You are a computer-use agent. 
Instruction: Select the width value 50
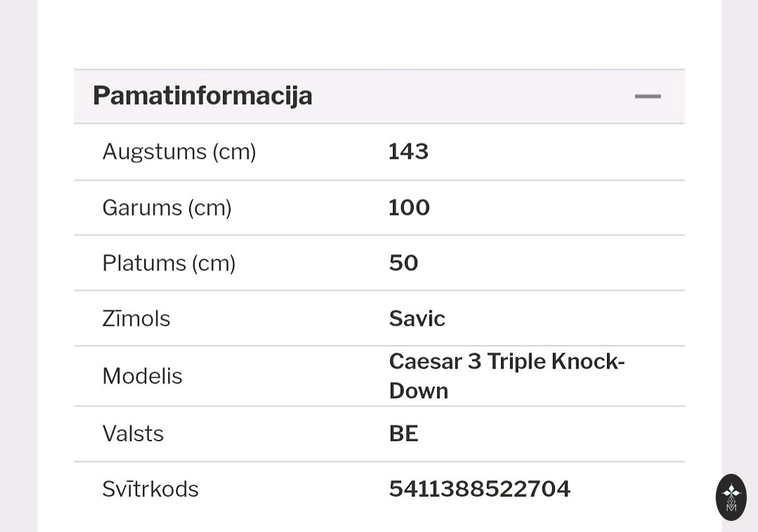403,263
